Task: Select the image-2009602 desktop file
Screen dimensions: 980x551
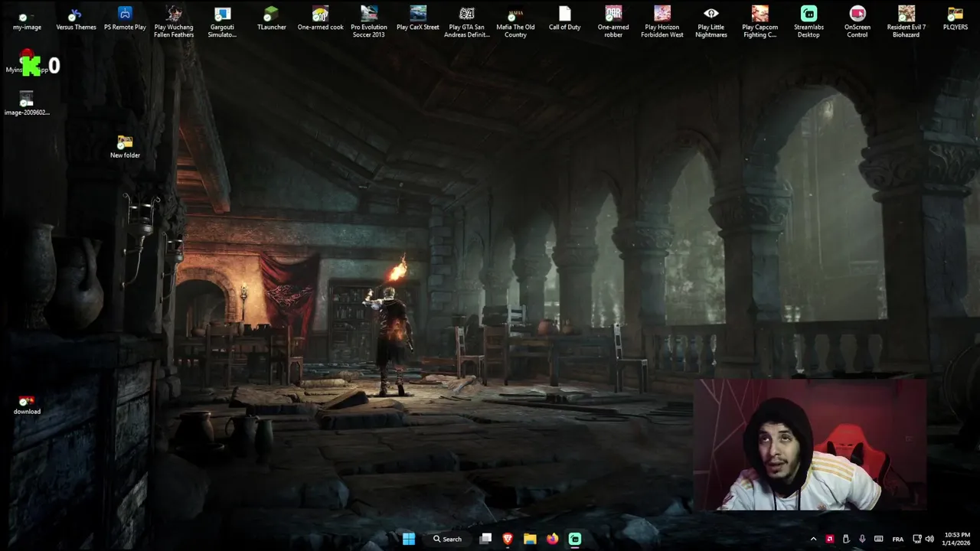Action: tap(27, 104)
